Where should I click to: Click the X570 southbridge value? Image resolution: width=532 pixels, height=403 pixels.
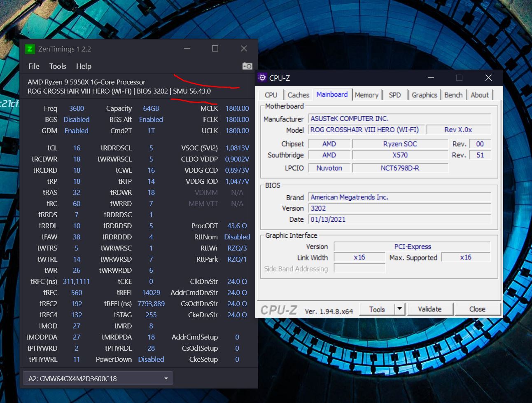tap(400, 155)
